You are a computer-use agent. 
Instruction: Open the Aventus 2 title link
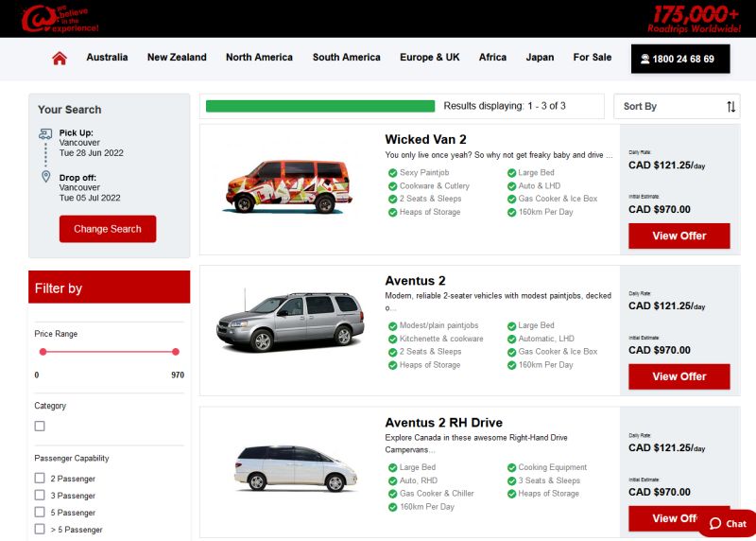click(415, 281)
